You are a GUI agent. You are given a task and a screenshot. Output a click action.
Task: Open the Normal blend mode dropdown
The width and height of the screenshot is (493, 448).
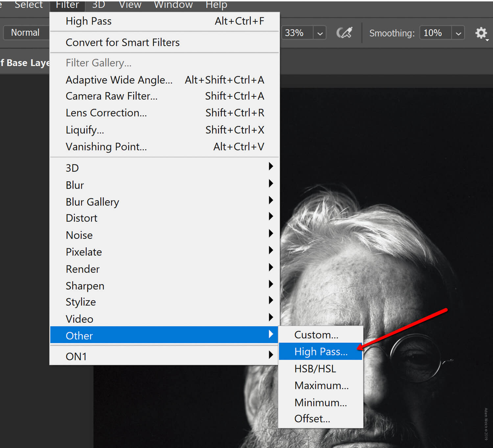coord(25,33)
